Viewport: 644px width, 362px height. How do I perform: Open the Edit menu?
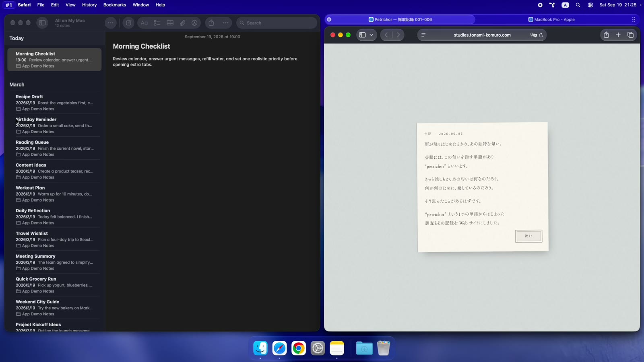tap(55, 5)
